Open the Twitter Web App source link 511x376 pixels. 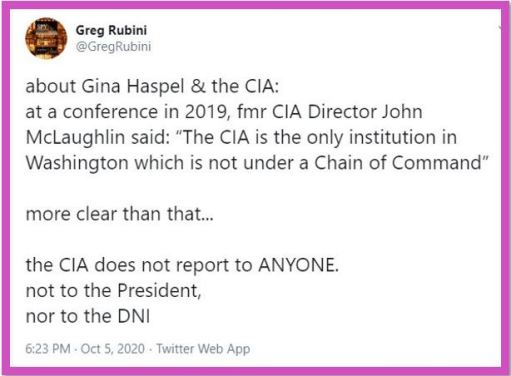pyautogui.click(x=203, y=349)
